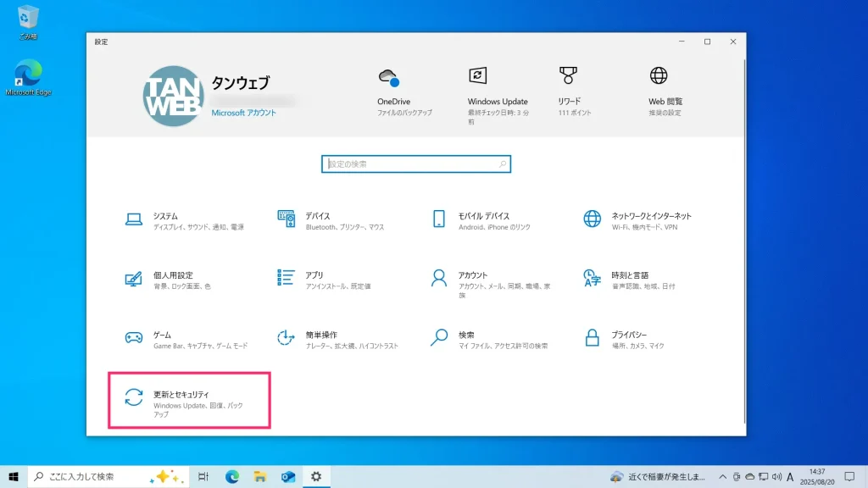Viewport: 868px width, 488px height.
Task: Switch the IME input mode indicator A
Action: pyautogui.click(x=790, y=476)
